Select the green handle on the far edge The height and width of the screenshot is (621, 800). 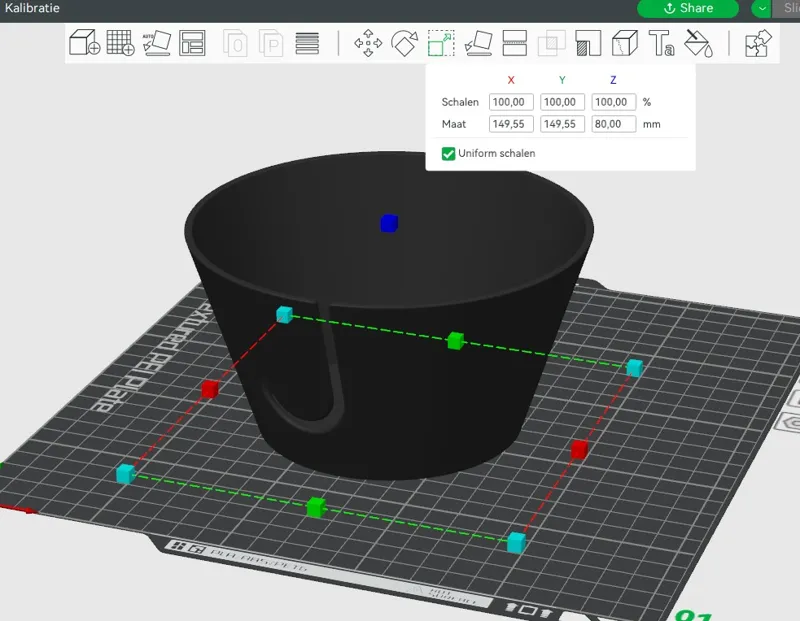point(455,340)
